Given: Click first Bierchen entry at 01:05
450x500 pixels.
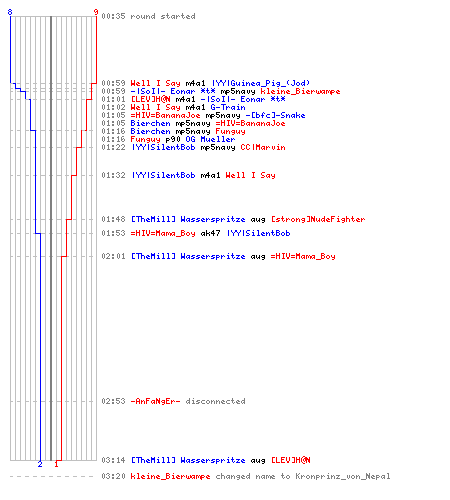Looking at the screenshot, I should [150, 123].
